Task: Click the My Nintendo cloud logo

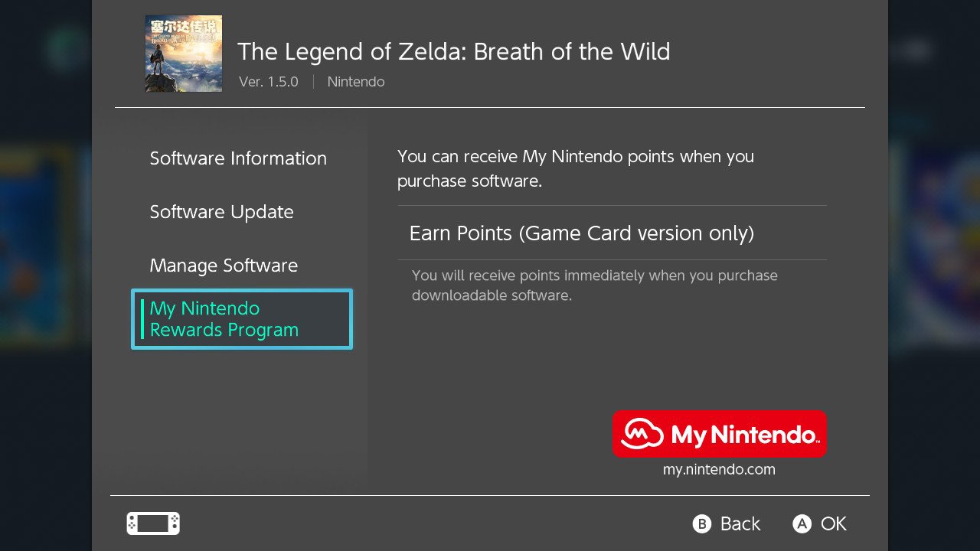Action: point(640,434)
